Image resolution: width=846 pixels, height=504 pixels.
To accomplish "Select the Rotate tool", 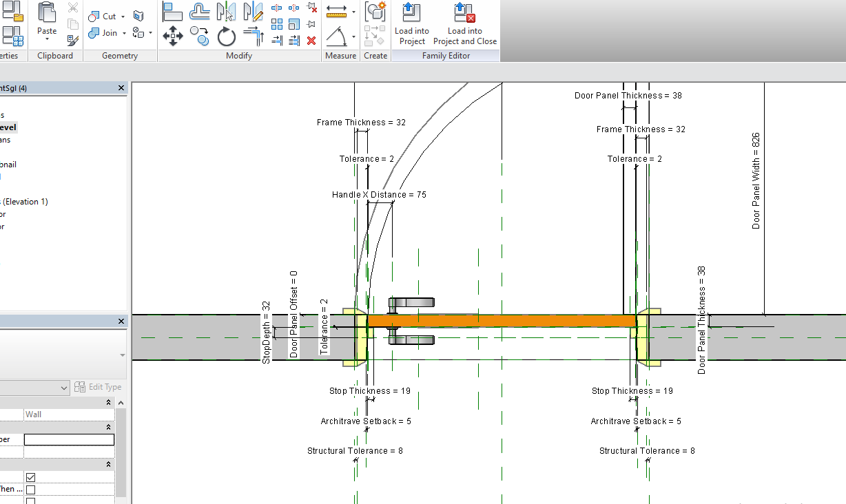I will click(227, 36).
